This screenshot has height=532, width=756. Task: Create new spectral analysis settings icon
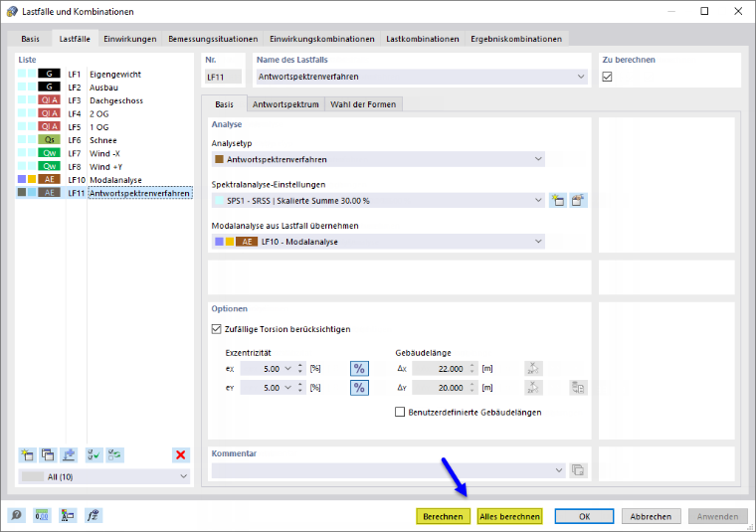coord(558,201)
